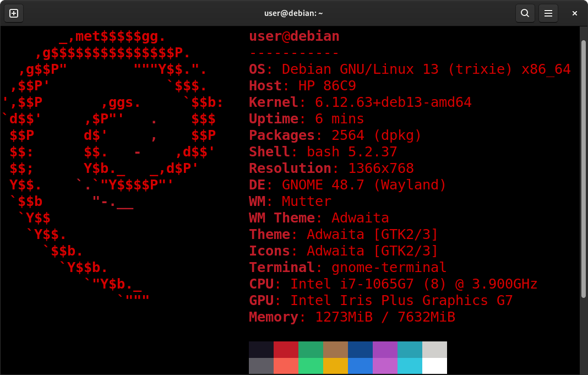The height and width of the screenshot is (375, 588).
Task: Click the Memory usage line
Action: pyautogui.click(x=352, y=317)
